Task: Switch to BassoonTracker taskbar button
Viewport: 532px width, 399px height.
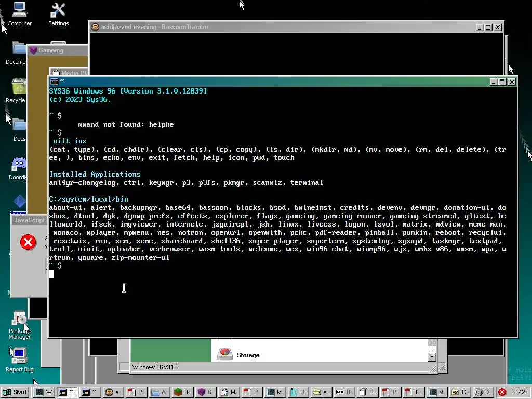Action: coord(113,392)
